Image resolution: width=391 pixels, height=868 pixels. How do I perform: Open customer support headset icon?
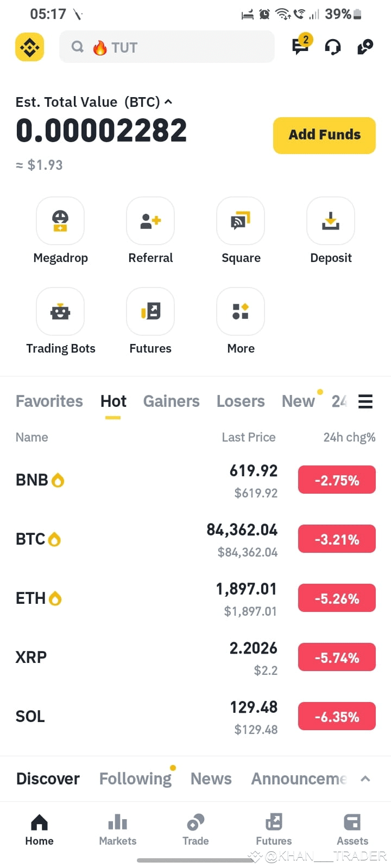click(x=333, y=47)
